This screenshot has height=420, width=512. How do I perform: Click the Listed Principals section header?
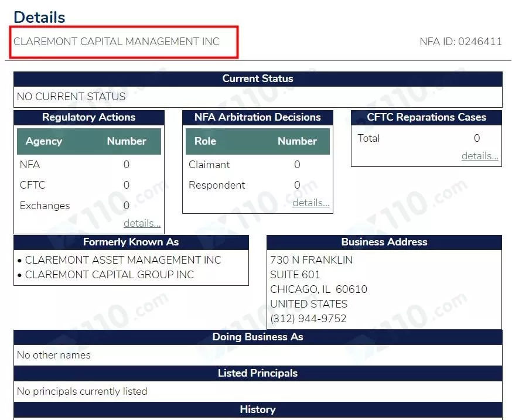coord(258,373)
